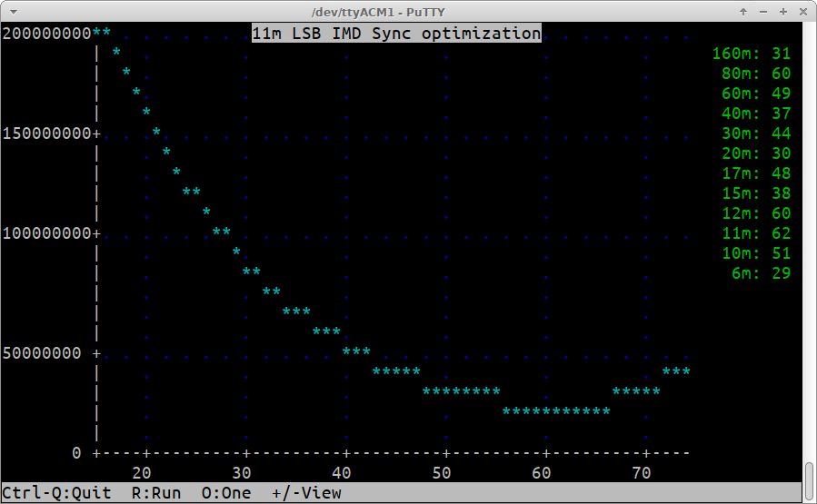Click the '11m LSB IMD Sync optimization' heading
Image resolution: width=817 pixels, height=504 pixels.
[395, 34]
